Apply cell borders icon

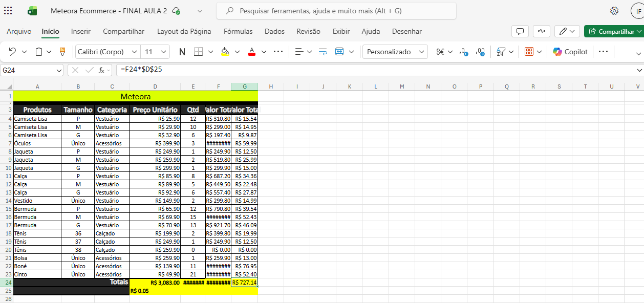199,52
